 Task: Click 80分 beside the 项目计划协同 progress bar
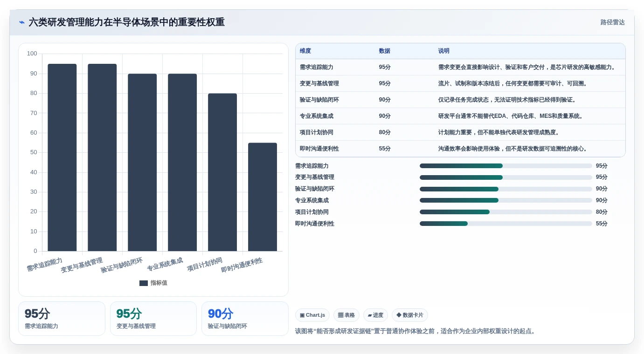click(x=602, y=212)
